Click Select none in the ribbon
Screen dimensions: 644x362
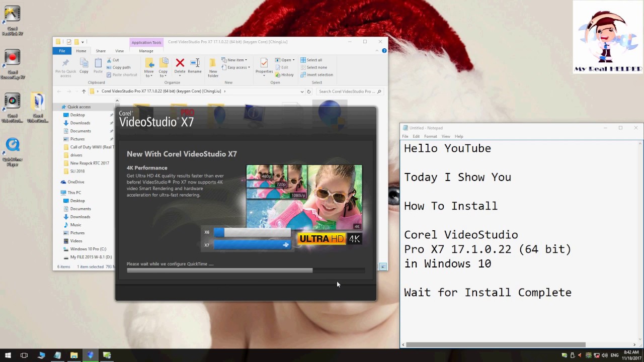click(x=313, y=67)
